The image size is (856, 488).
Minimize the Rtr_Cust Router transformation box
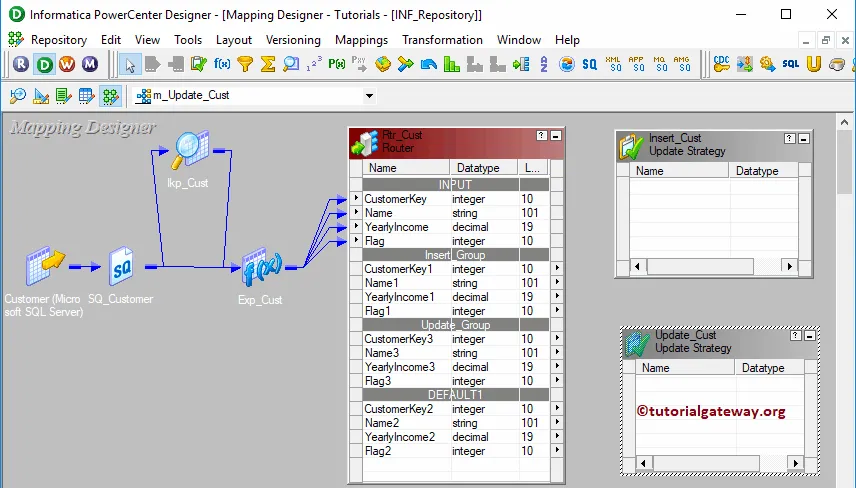(x=556, y=135)
